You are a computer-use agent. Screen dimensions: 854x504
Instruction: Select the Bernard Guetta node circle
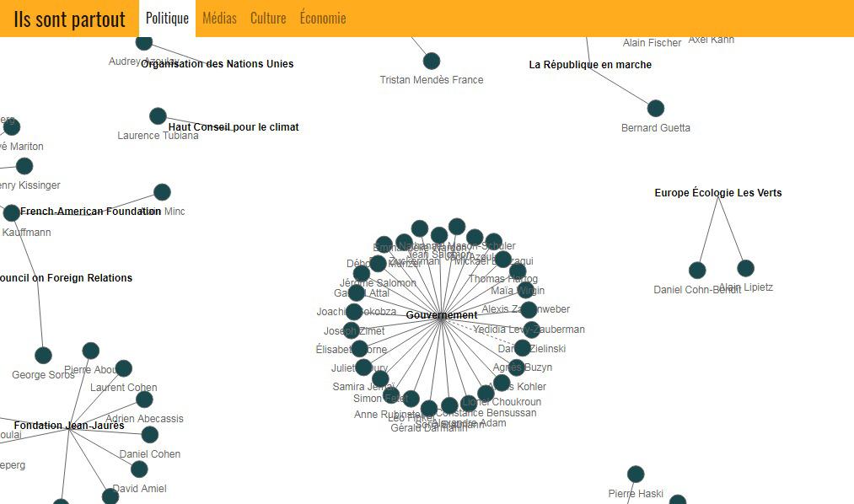[x=656, y=109]
